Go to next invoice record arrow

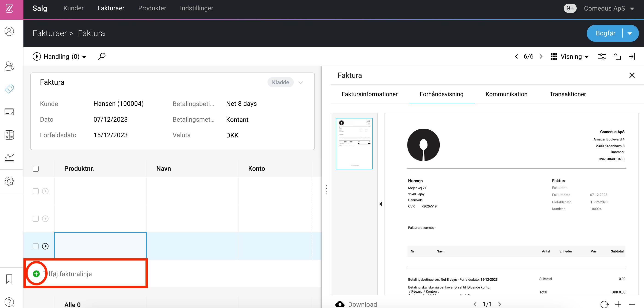tap(541, 57)
